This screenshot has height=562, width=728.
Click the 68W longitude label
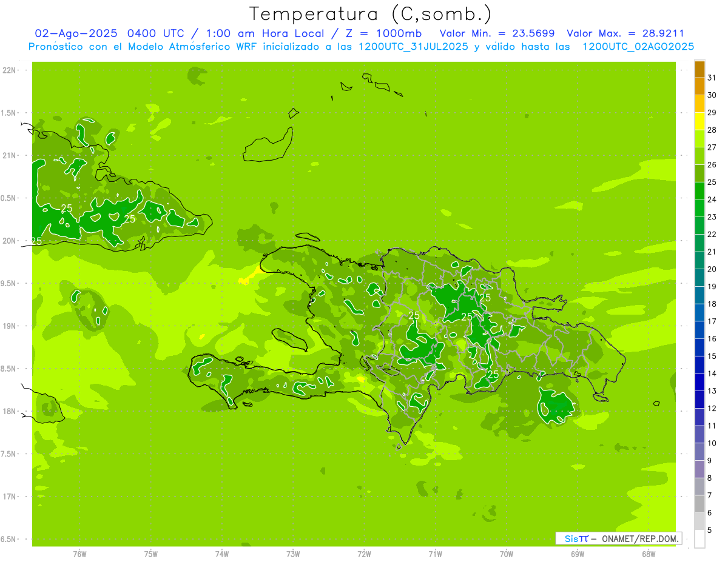(x=649, y=554)
